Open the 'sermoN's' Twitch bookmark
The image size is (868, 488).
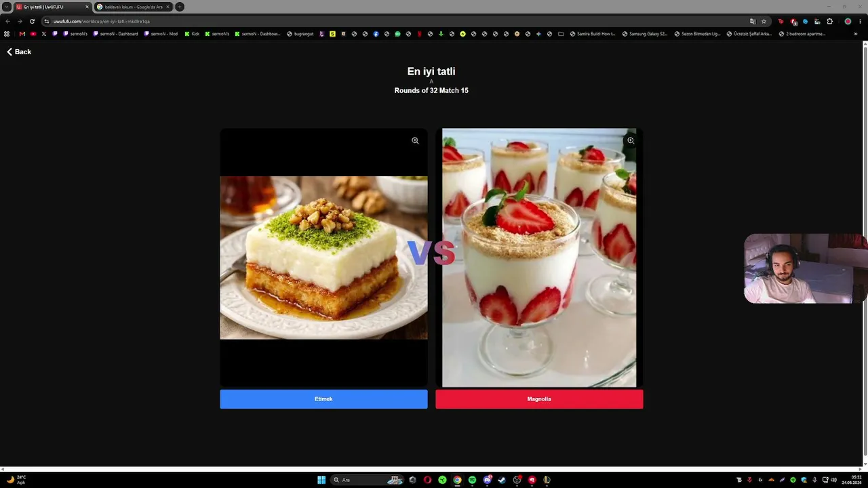(75, 34)
